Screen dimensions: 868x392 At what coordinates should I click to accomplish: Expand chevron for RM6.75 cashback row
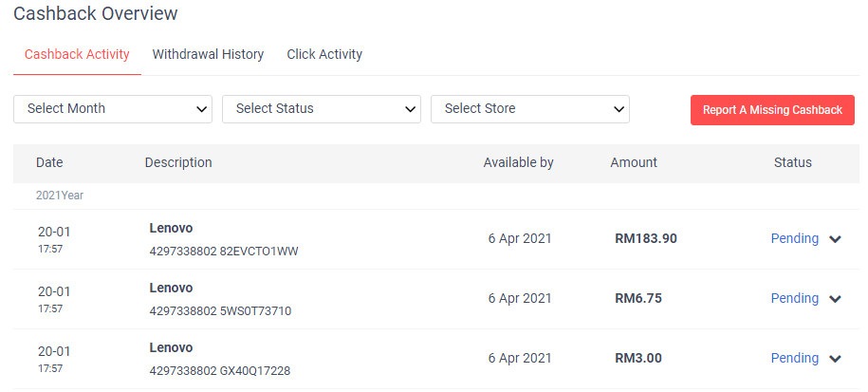[x=835, y=299]
